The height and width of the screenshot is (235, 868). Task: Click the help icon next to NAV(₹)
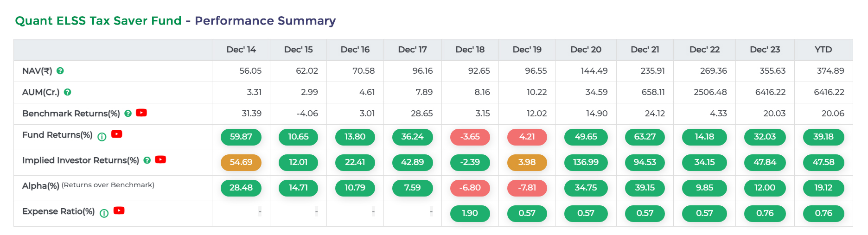point(60,71)
